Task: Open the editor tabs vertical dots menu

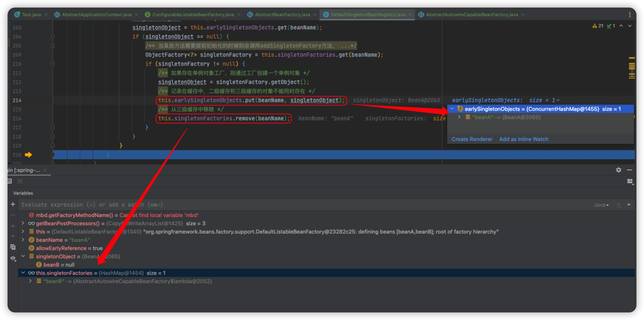Action: 630,15
